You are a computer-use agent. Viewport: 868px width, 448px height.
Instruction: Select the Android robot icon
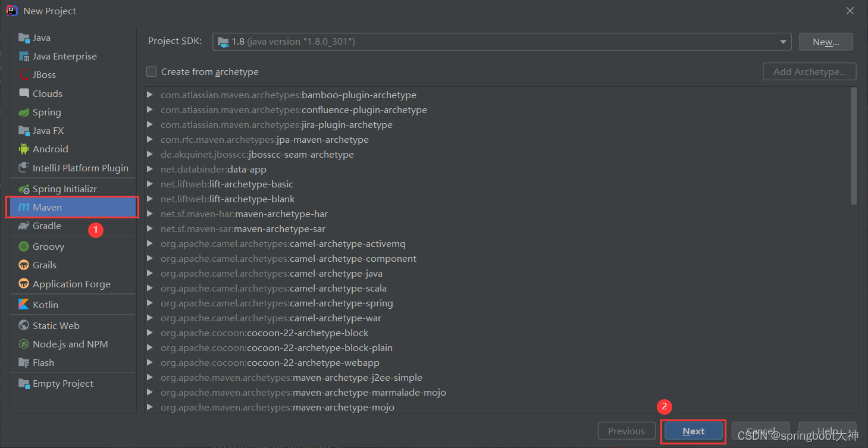pyautogui.click(x=24, y=149)
